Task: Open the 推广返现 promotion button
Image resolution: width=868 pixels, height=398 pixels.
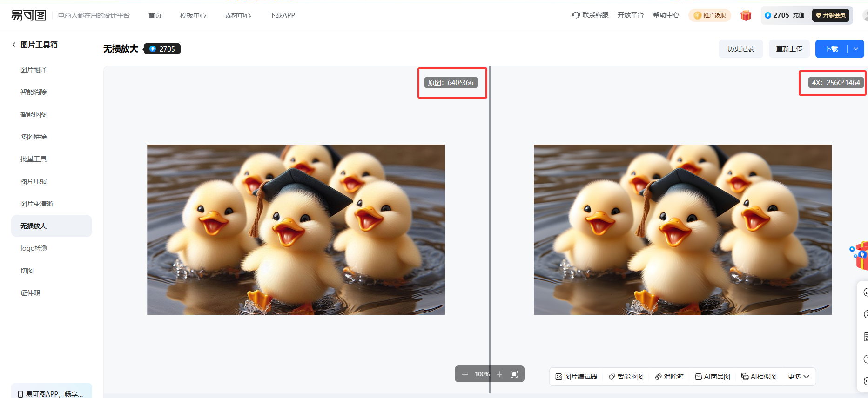Action: 710,15
